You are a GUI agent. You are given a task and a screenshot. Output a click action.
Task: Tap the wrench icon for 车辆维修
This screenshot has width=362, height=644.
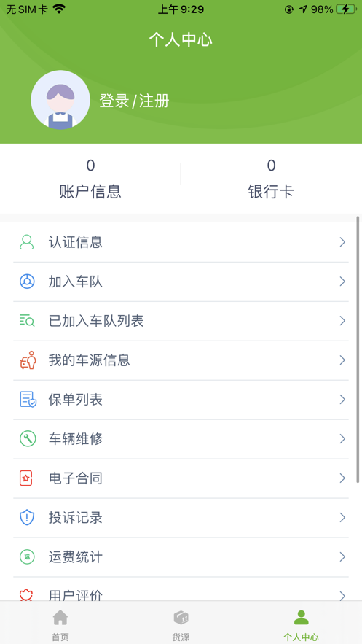[x=28, y=438]
